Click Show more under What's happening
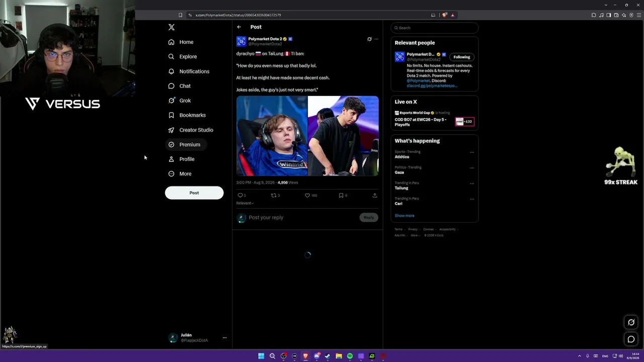Screen dimensions: 644x362 click(405, 216)
